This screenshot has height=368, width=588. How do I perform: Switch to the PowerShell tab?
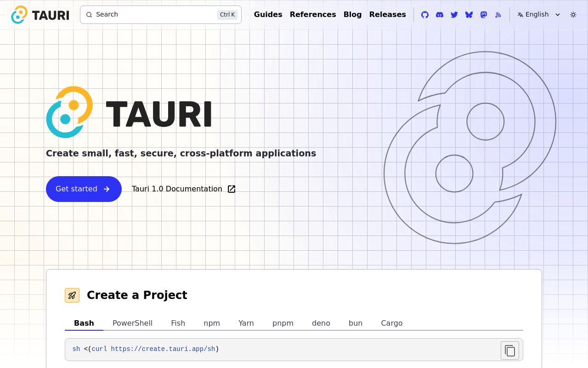point(132,323)
